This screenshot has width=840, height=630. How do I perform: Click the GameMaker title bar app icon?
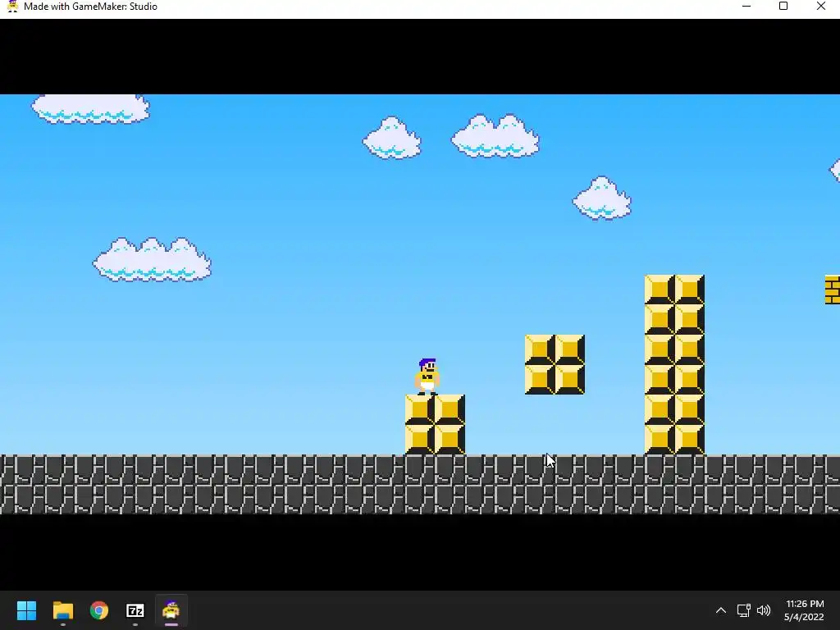(12, 7)
